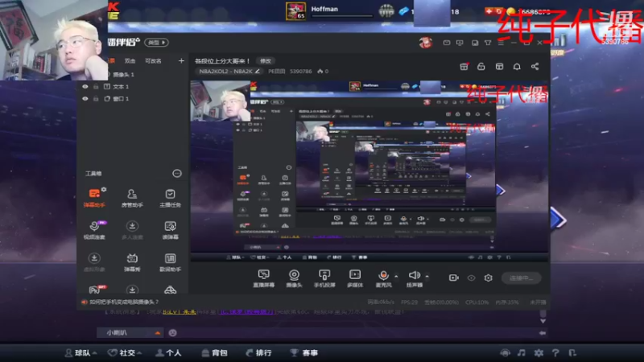Mute the 麦克风 microphone
644x362 pixels.
(x=383, y=278)
